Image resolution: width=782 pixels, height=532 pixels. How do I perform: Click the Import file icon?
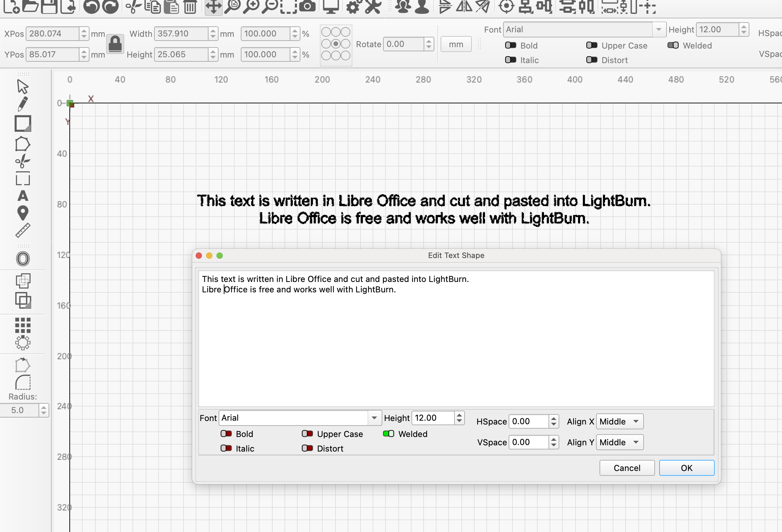click(68, 6)
